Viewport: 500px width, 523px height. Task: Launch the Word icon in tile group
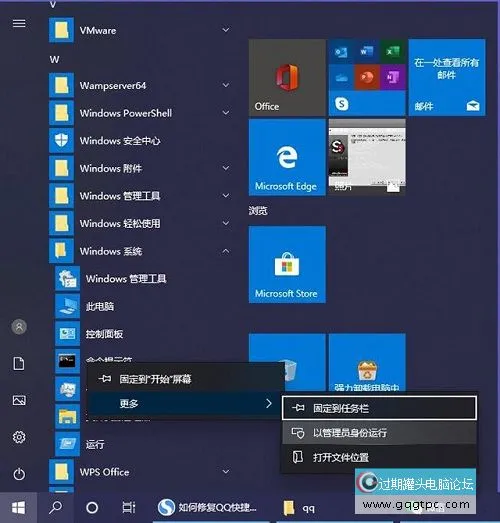point(367,51)
